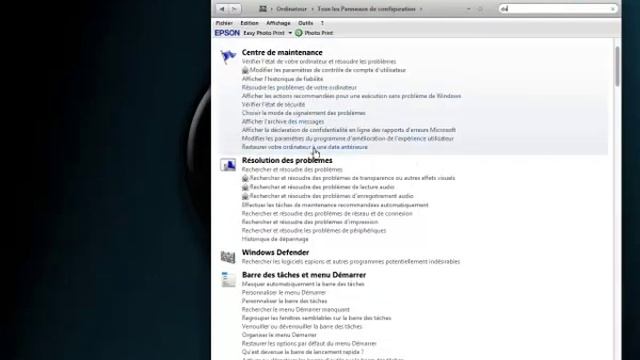
Task: Open the ? help menu
Action: coord(322,23)
